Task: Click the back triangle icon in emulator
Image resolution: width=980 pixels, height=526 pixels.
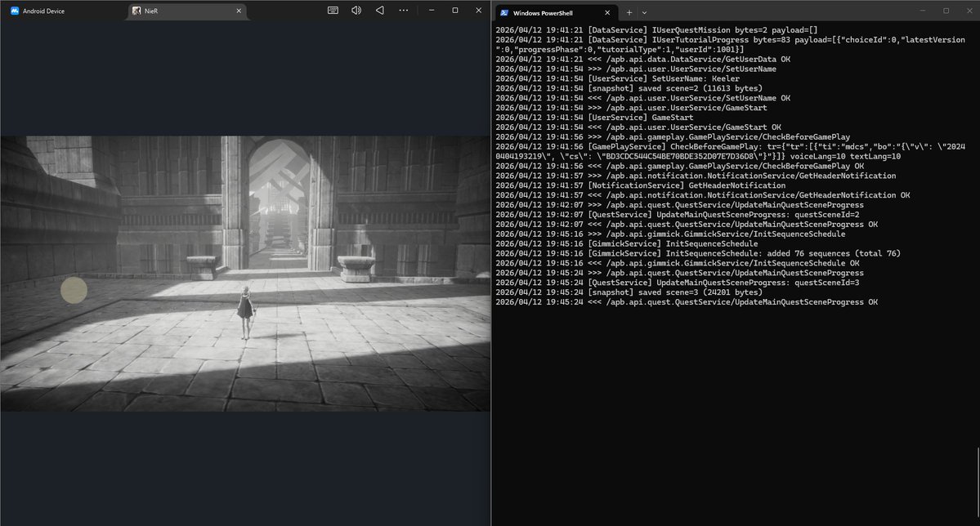Action: (x=379, y=10)
